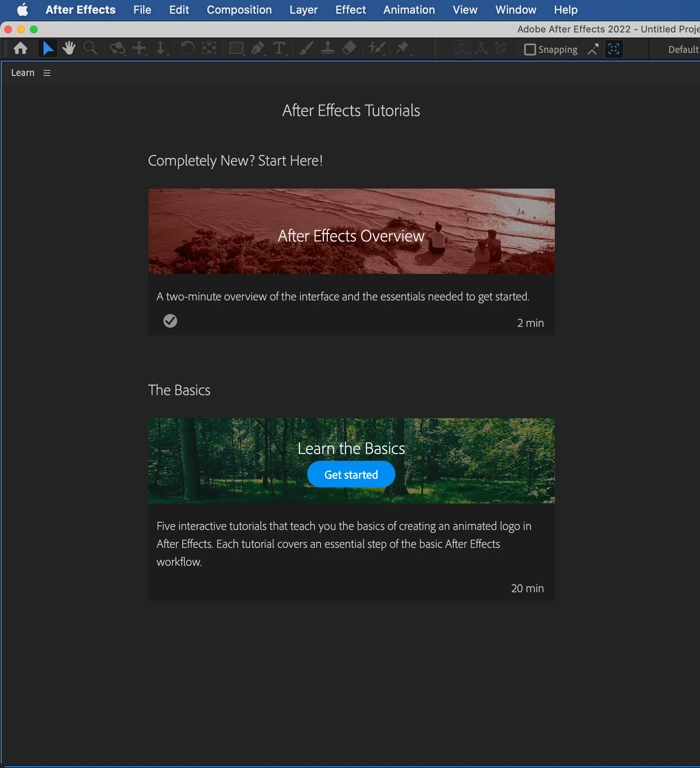The image size is (700, 768).
Task: Select the Roto Brush tool
Action: point(377,49)
